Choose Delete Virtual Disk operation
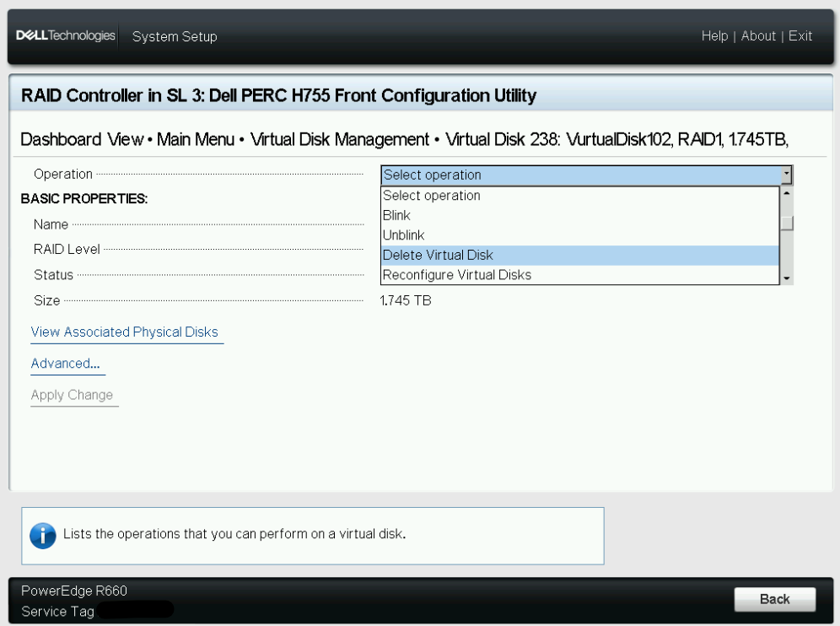Image resolution: width=840 pixels, height=626 pixels. coord(579,255)
